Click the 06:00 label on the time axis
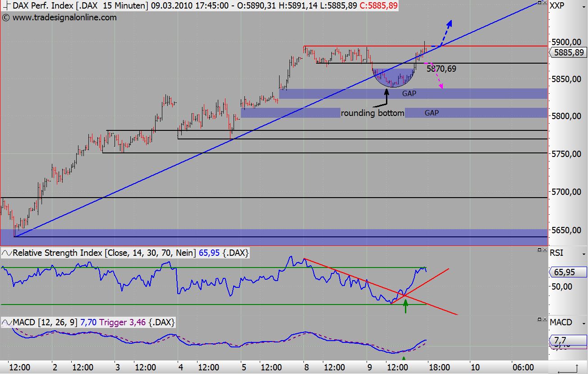Screen dimensions: 588x374 click(524, 367)
